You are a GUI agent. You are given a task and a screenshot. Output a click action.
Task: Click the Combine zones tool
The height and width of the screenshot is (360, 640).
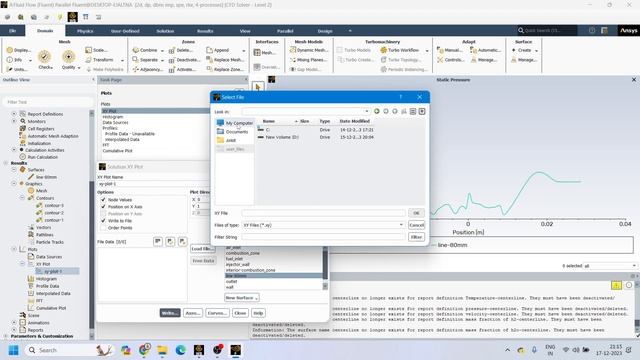pos(148,50)
